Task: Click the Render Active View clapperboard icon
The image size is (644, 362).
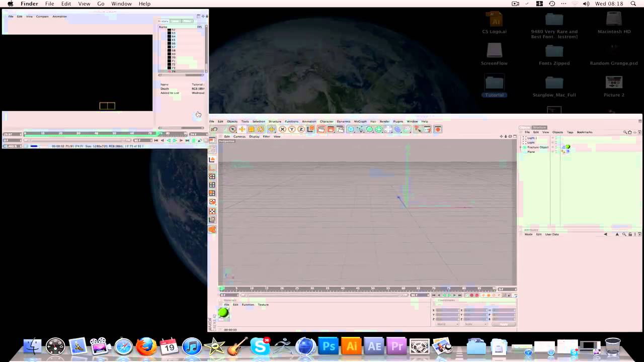Action: (x=321, y=129)
